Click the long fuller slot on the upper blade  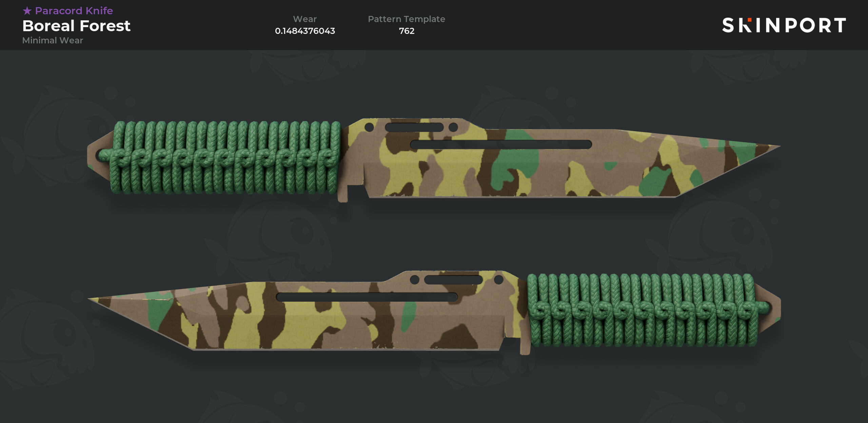pos(501,144)
